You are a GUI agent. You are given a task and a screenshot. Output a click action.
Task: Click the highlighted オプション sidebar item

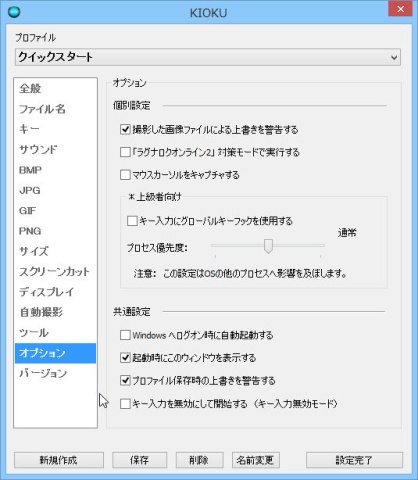(55, 353)
